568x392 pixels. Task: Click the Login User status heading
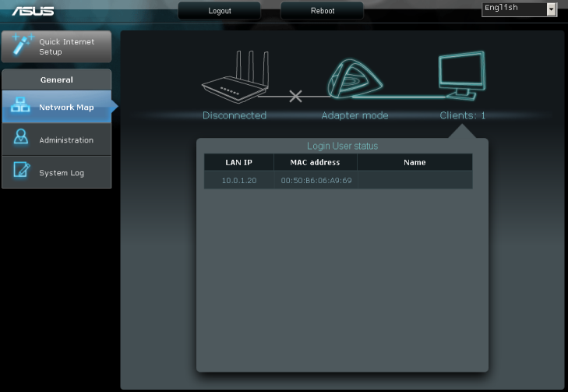[342, 146]
